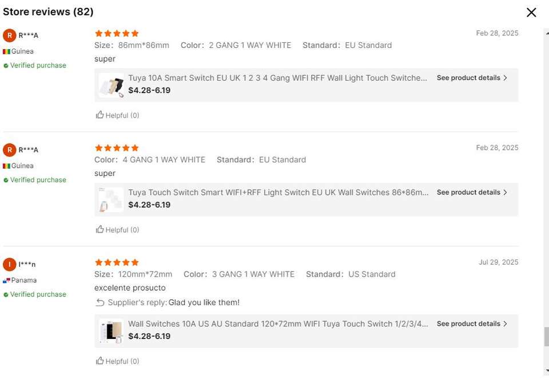Click Tuya 10A Smart Switch product title
Screen dimensions: 549x392
(x=277, y=78)
